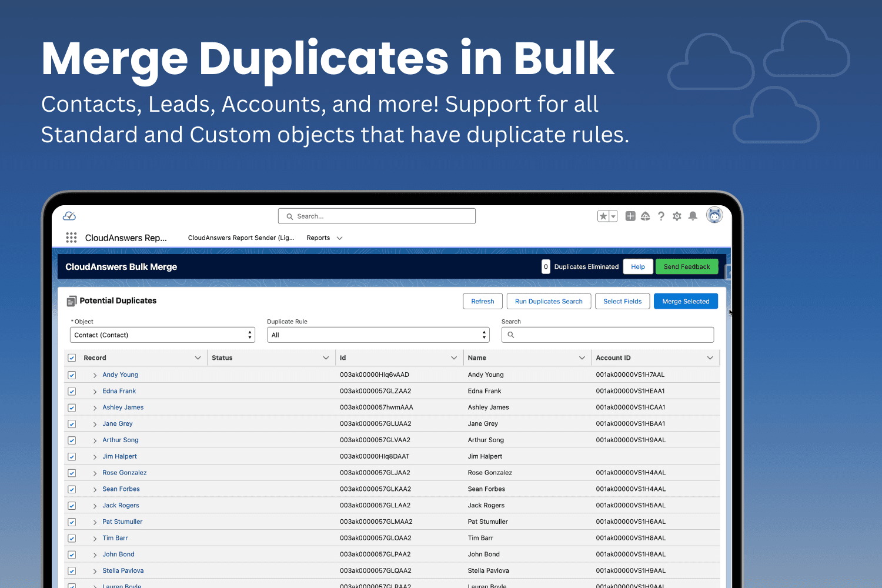This screenshot has height=588, width=882.
Task: Open the Object dropdown showing Contact
Action: [162, 335]
